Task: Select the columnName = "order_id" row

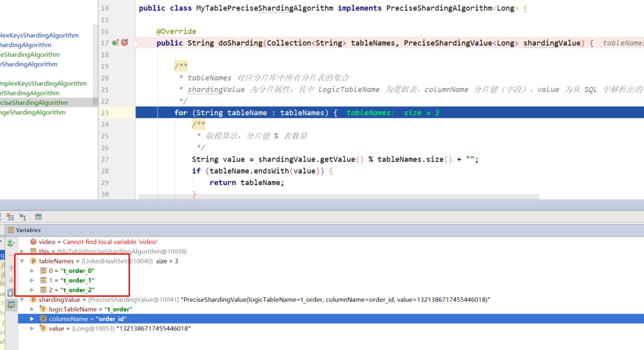Action: 331,318
